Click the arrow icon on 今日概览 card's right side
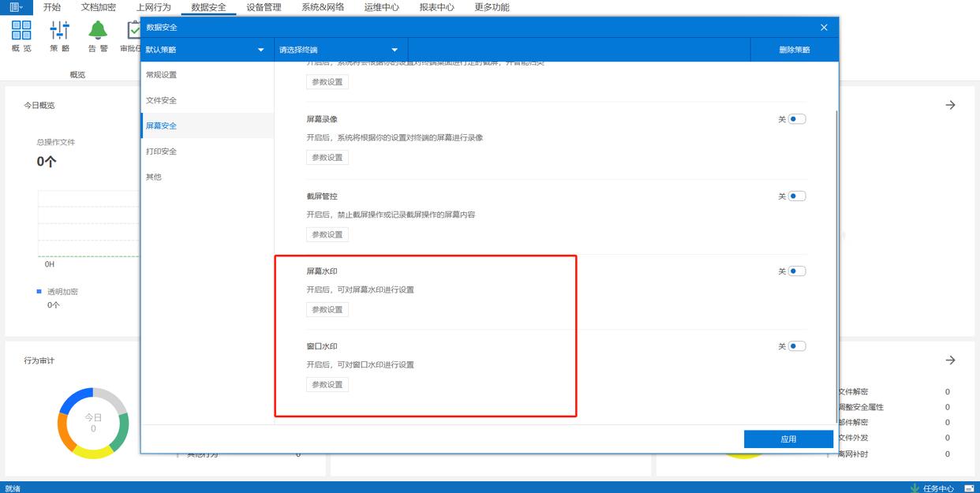The image size is (980, 493). click(951, 105)
